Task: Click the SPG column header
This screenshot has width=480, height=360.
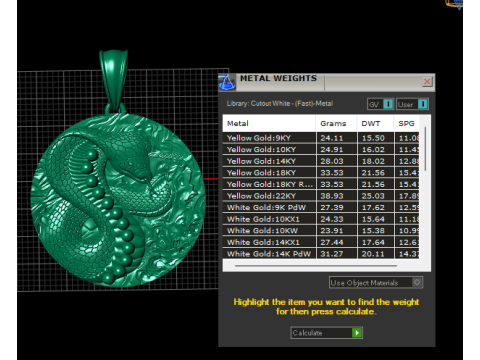Action: (x=406, y=124)
